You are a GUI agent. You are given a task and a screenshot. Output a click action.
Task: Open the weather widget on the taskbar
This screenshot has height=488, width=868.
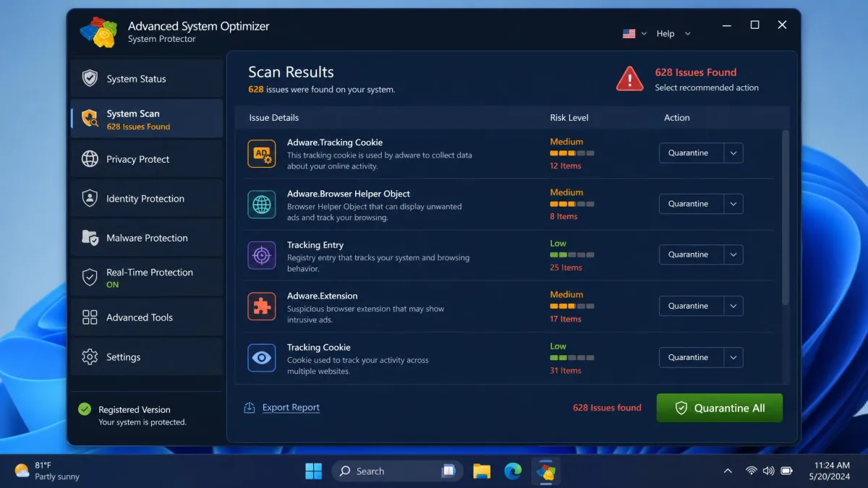click(47, 471)
